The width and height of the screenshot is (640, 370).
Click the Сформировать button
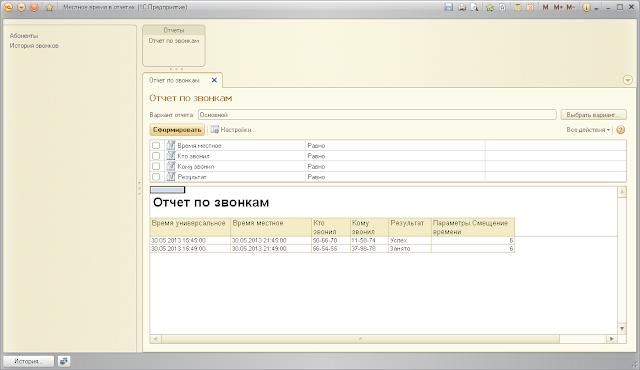coord(177,130)
